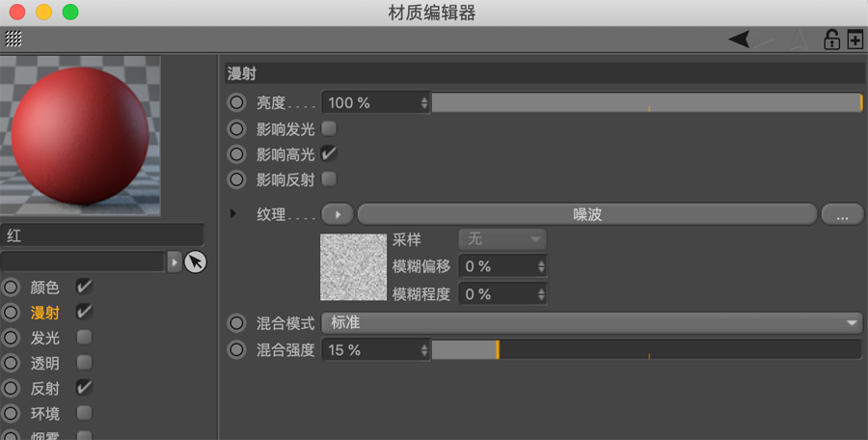Click the small arrow beside the layer field
This screenshot has width=868, height=440.
174,262
